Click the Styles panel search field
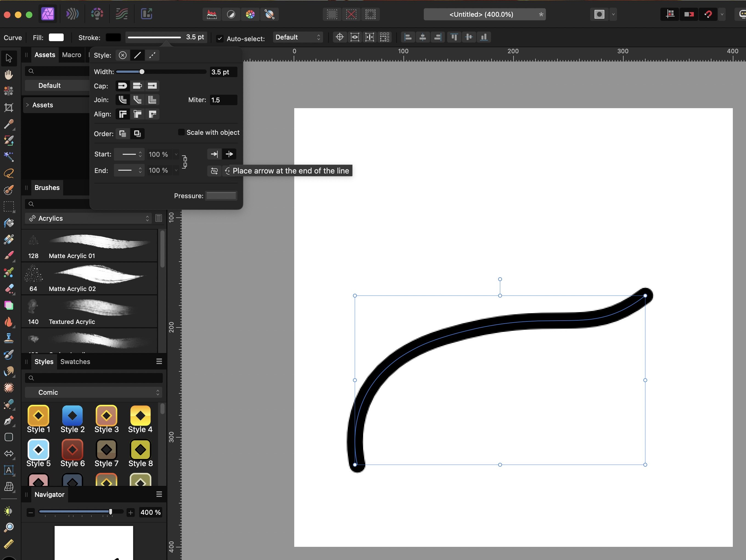Image resolution: width=746 pixels, height=560 pixels. click(94, 378)
